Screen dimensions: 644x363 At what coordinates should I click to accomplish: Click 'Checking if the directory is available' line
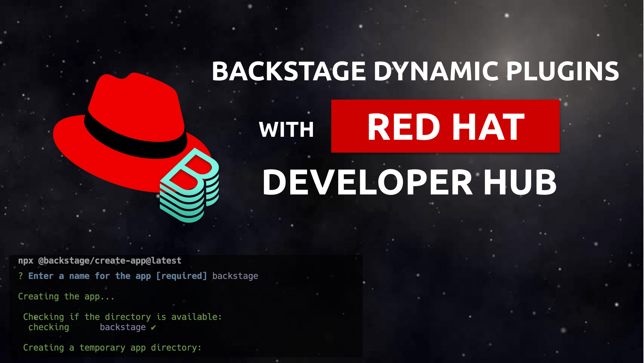[122, 317]
